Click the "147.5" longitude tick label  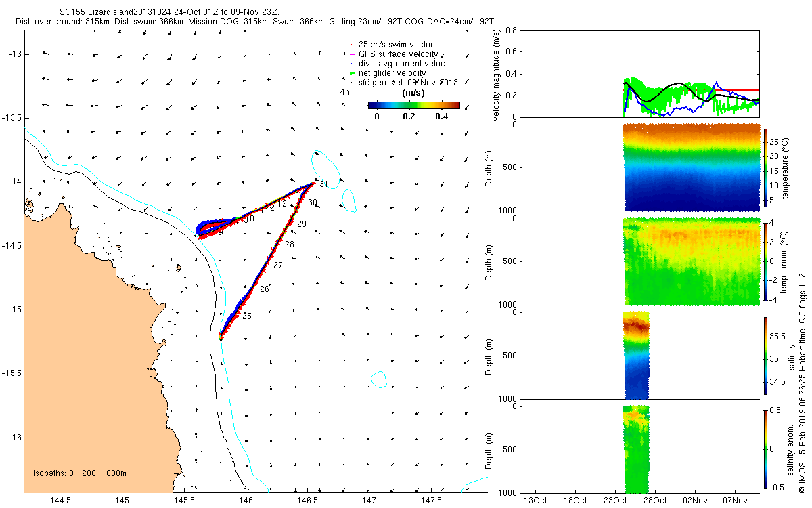432,501
